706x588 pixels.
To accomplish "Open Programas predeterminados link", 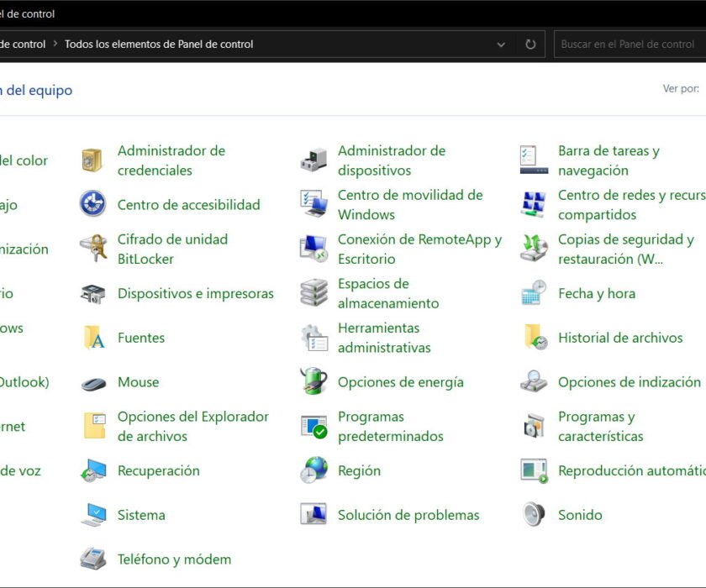I will click(390, 426).
